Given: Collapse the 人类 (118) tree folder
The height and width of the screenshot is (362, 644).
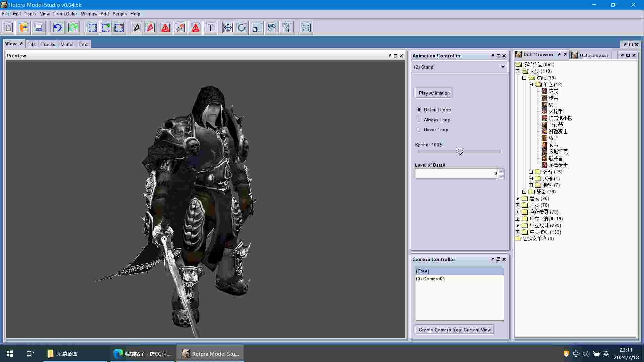Looking at the screenshot, I should [518, 71].
